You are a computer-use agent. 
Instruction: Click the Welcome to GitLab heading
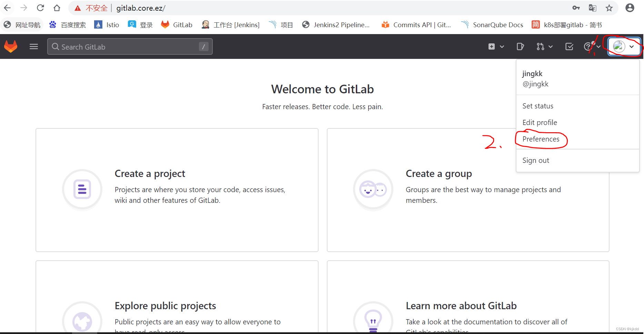(x=322, y=89)
